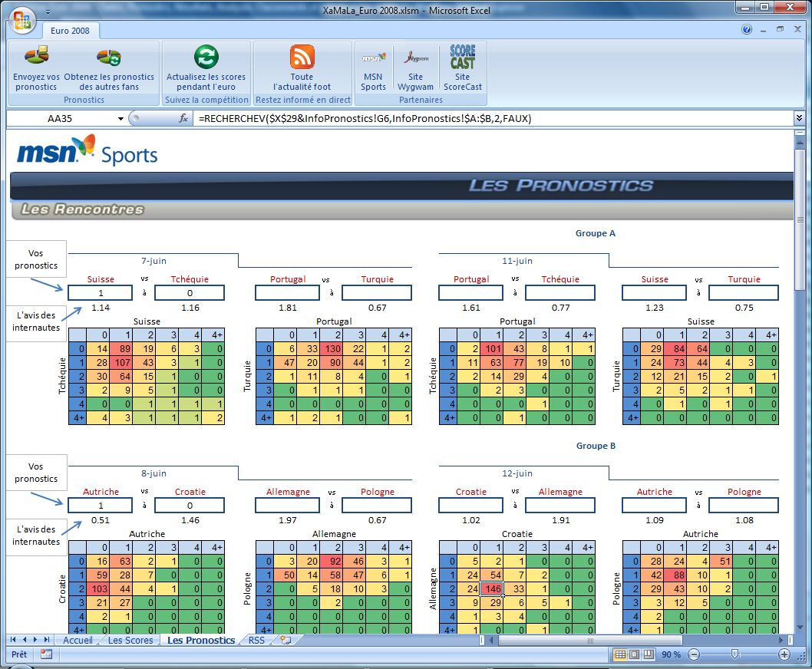
Task: Click the horizontal scrollbar left arrow
Action: click(x=492, y=641)
